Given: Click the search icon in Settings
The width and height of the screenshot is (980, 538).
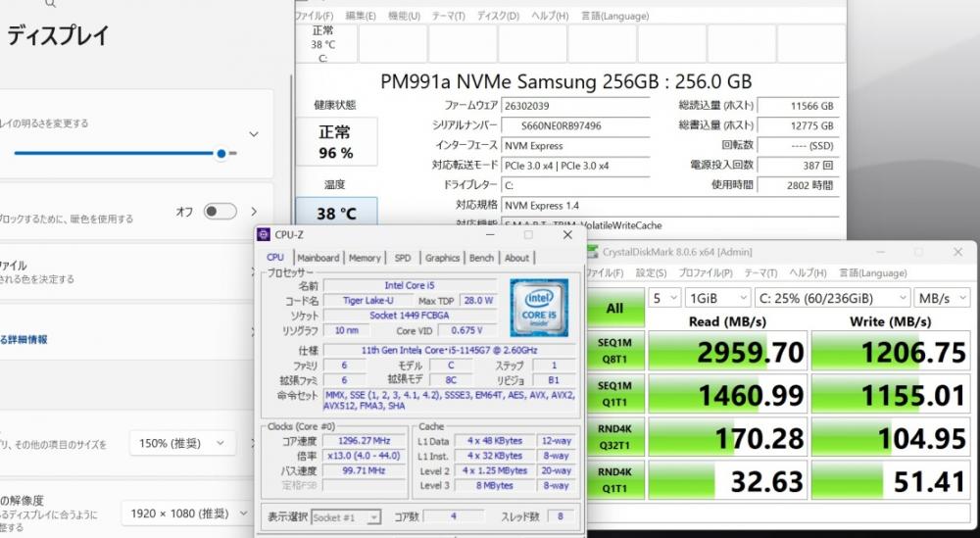Looking at the screenshot, I should click(51, 4).
